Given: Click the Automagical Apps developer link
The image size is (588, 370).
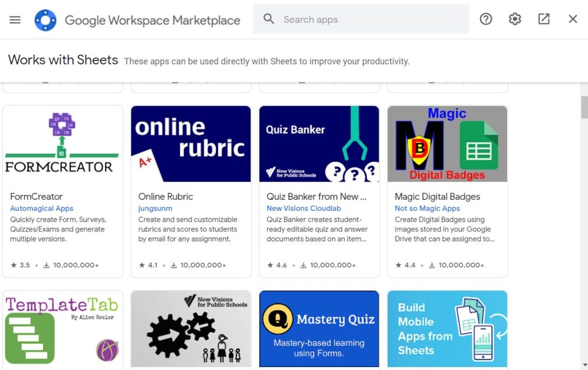Looking at the screenshot, I should [42, 209].
